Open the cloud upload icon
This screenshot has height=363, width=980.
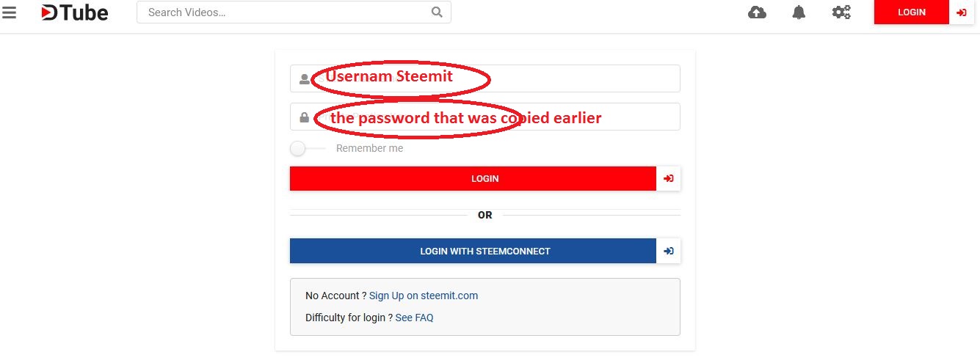pyautogui.click(x=757, y=12)
